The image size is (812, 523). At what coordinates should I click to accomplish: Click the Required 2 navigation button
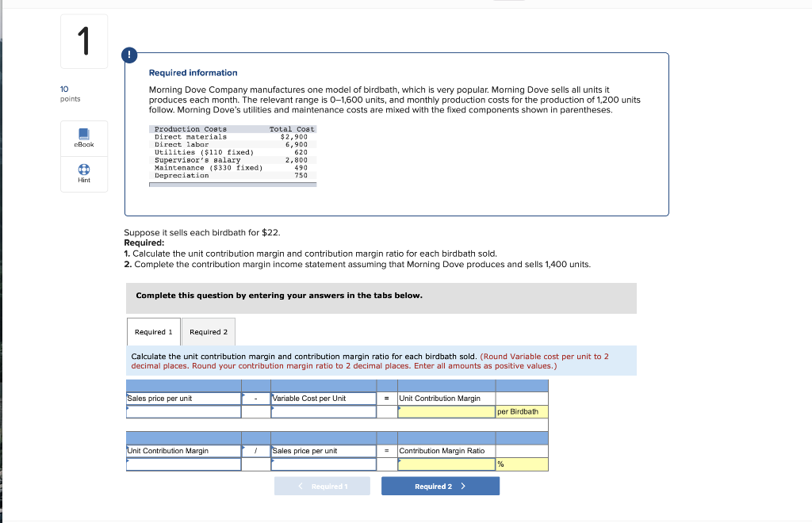[440, 486]
